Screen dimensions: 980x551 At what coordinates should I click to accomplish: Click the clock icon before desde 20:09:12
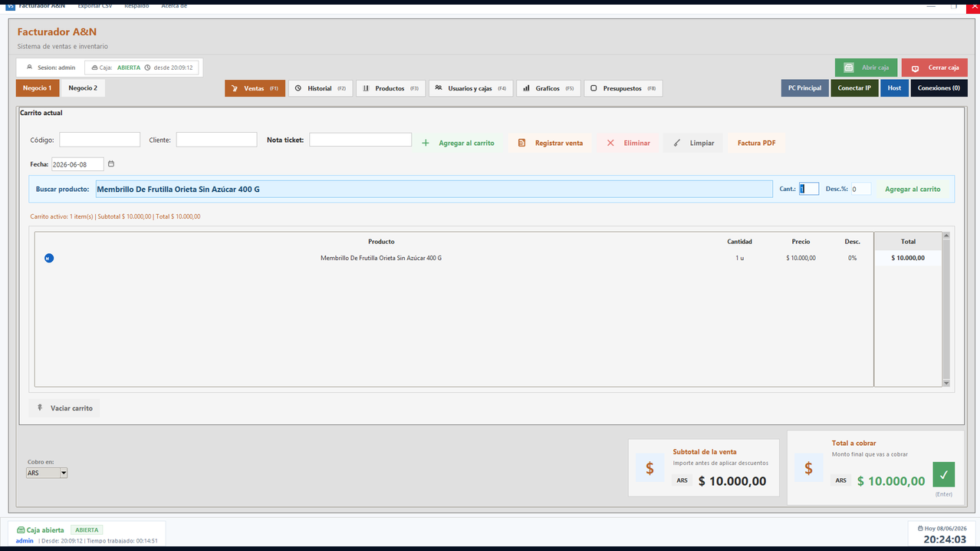147,68
